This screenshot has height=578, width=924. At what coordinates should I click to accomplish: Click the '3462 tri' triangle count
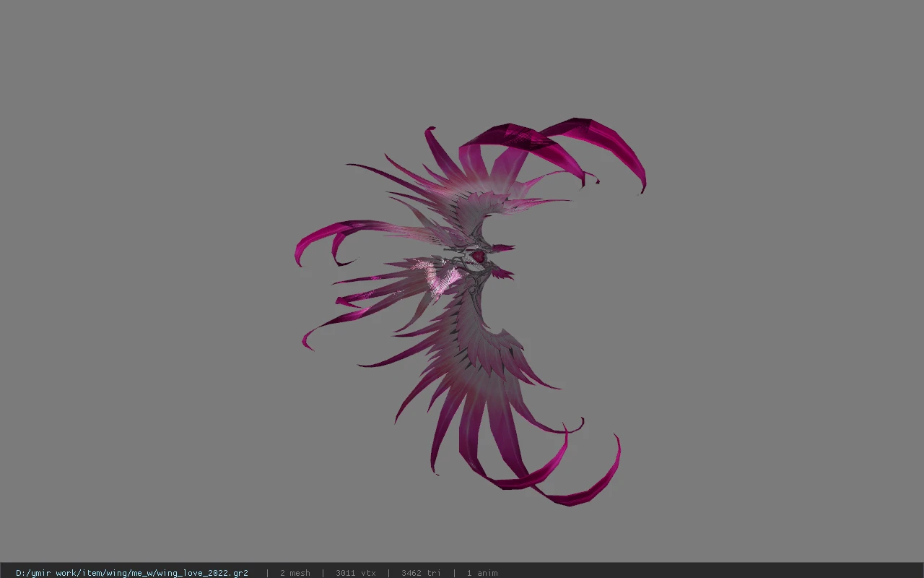[422, 573]
